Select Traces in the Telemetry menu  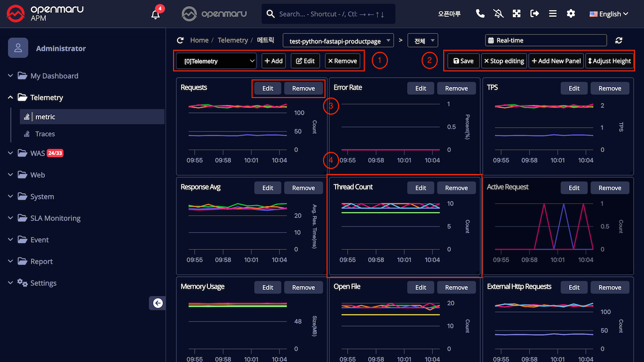point(45,134)
